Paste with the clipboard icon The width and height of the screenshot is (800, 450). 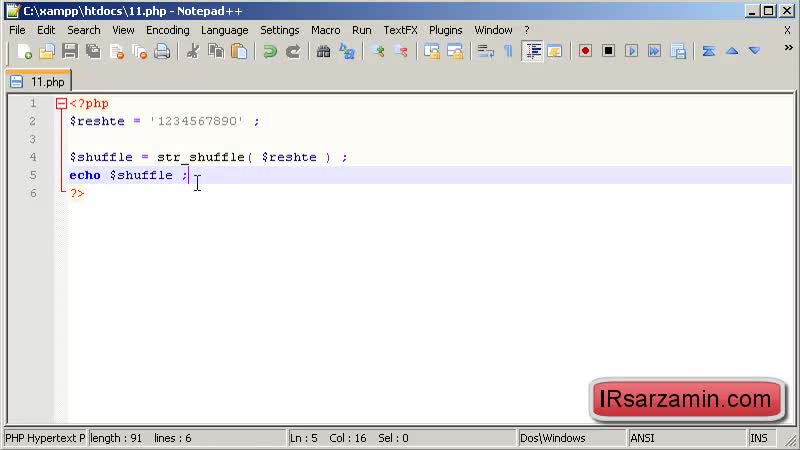[x=239, y=52]
